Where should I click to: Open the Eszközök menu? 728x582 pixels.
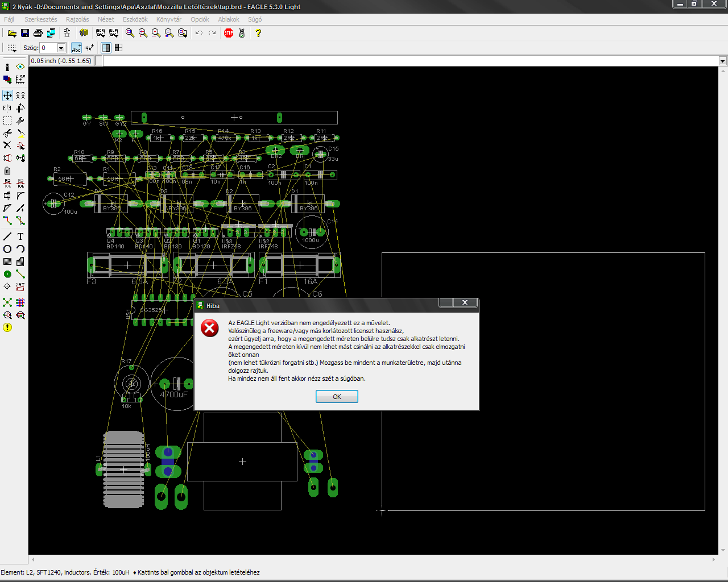tap(135, 19)
